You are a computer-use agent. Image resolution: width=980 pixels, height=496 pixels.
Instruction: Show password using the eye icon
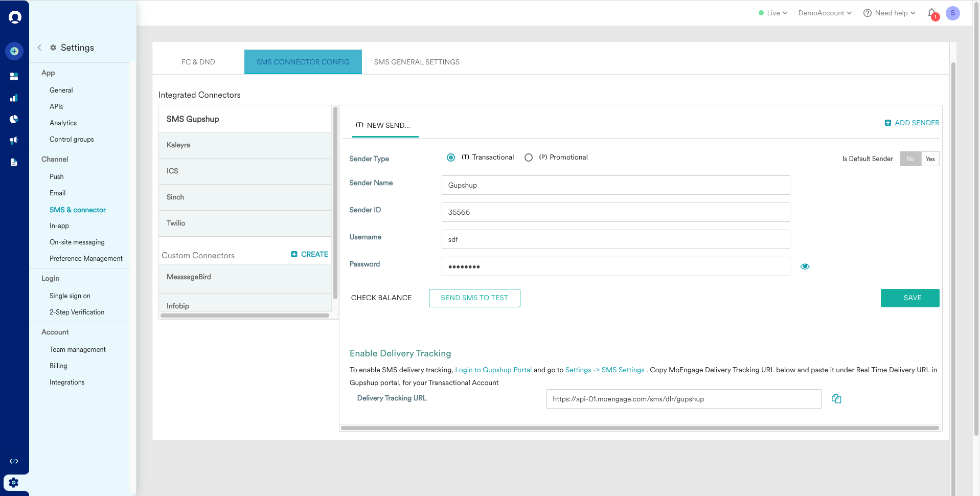point(805,266)
